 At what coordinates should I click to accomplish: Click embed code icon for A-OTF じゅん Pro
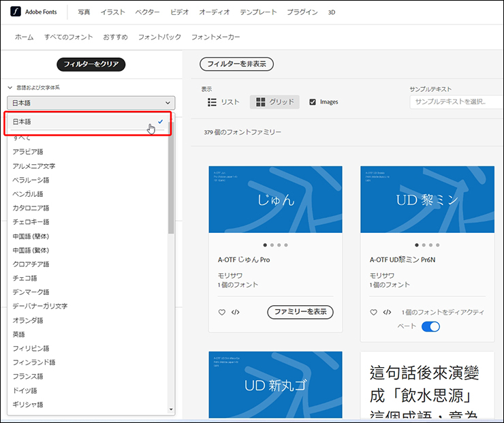coord(236,312)
